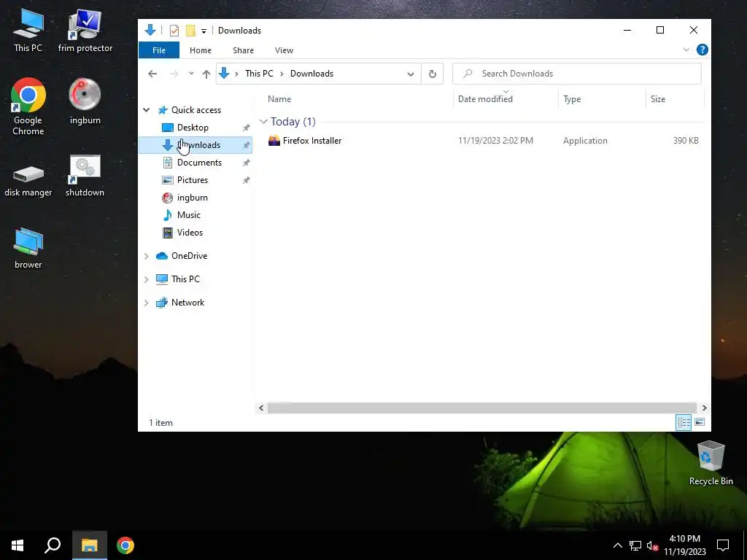
Task: Switch to Details view layout
Action: (x=683, y=422)
